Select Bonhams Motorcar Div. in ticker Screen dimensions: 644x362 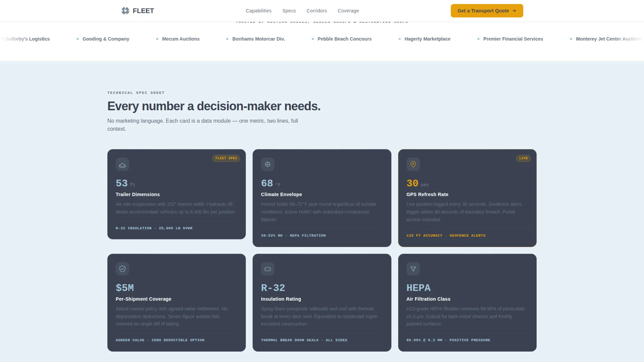coord(259,39)
